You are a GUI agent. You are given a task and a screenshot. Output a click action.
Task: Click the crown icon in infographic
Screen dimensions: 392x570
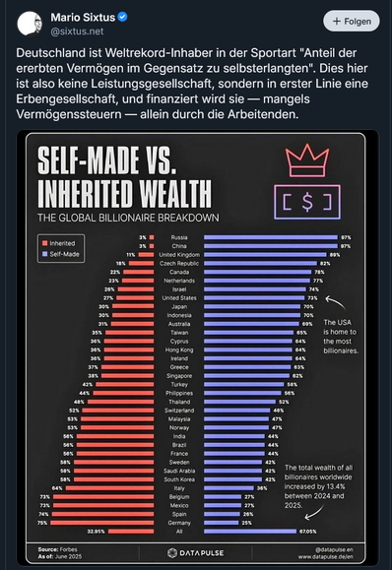pos(307,160)
